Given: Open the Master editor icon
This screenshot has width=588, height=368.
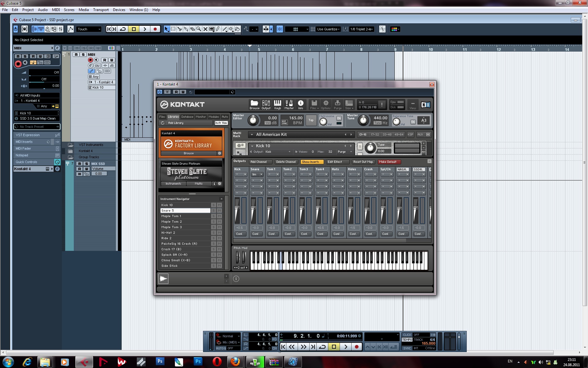Looking at the screenshot, I should [x=289, y=104].
